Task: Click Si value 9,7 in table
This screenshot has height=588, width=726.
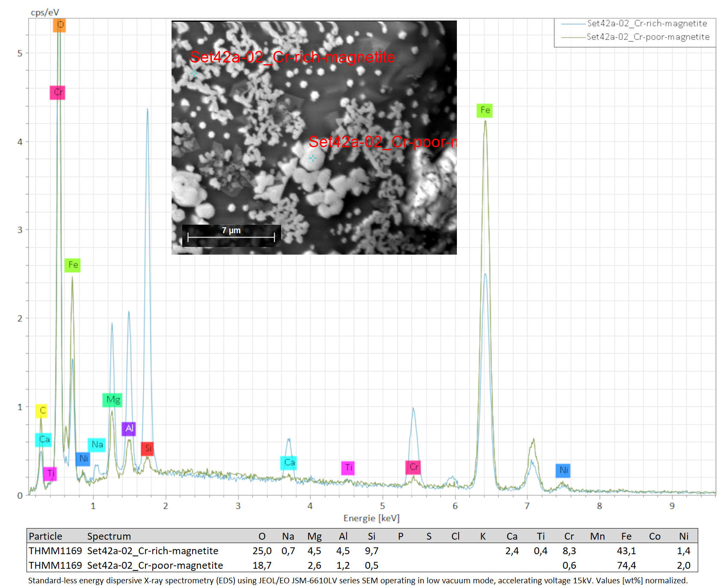Action: [x=371, y=551]
